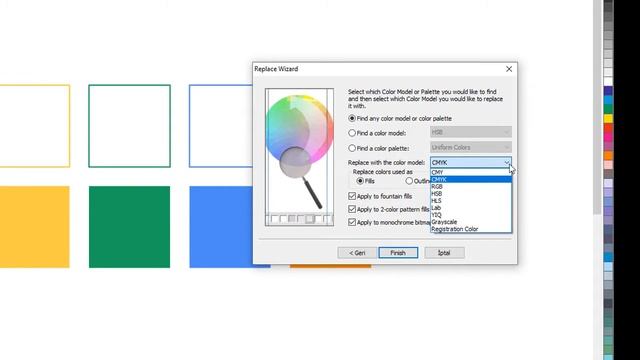Pick CMY from the color model list
This screenshot has height=360, width=640.
[471, 172]
